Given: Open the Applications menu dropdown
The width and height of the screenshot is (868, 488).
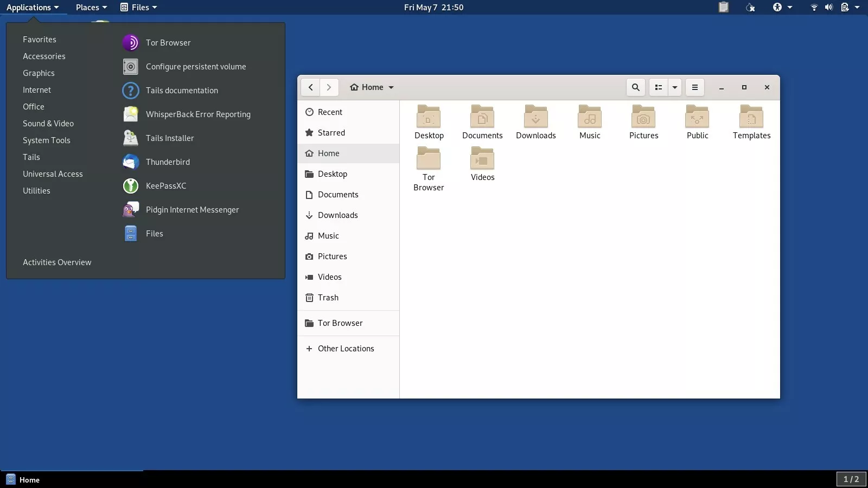Looking at the screenshot, I should click(x=33, y=7).
